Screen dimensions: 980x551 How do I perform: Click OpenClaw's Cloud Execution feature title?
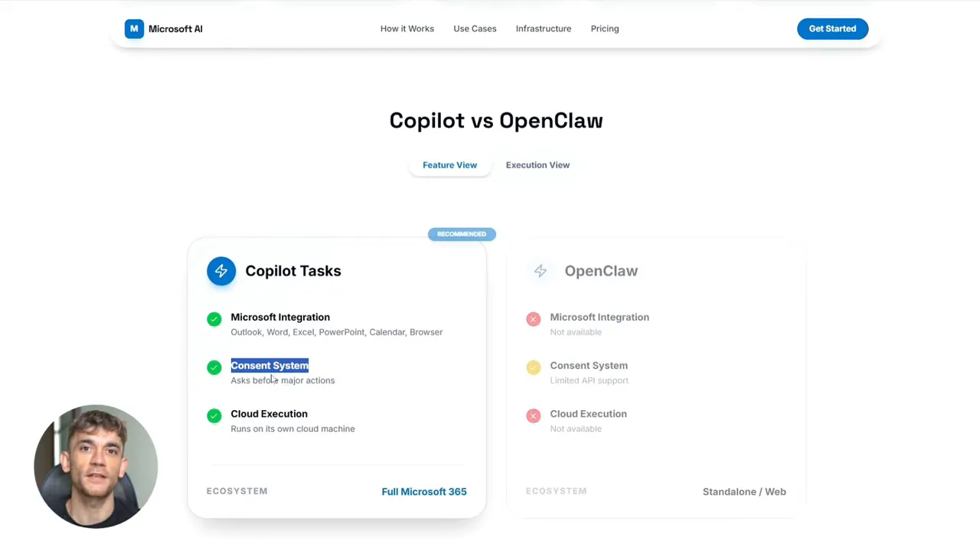click(x=588, y=414)
